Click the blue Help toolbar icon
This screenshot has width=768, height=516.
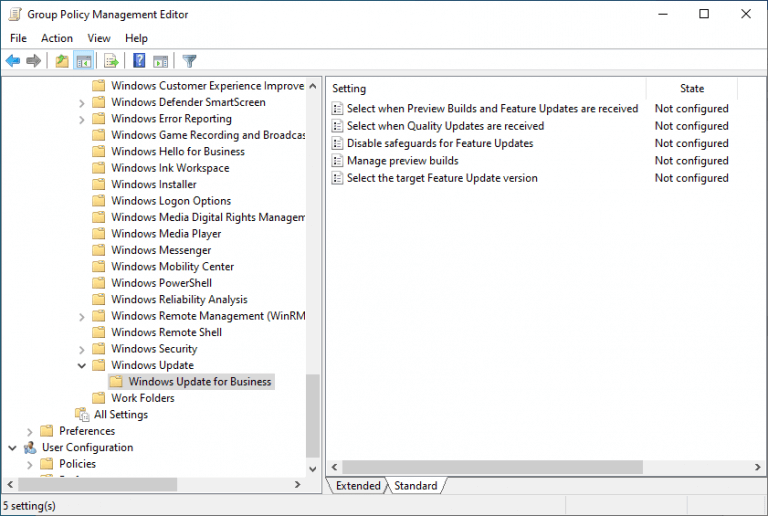click(139, 61)
